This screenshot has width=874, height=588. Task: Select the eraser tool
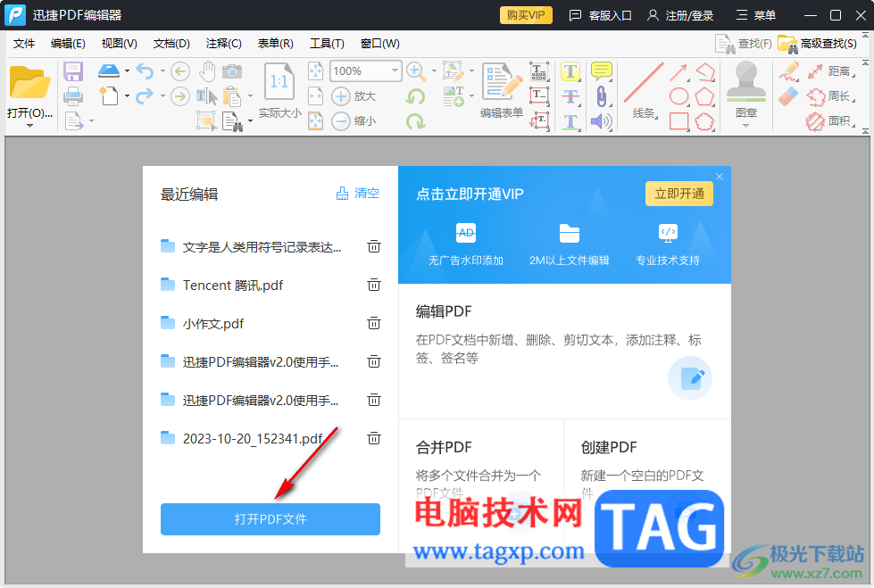pyautogui.click(x=788, y=96)
